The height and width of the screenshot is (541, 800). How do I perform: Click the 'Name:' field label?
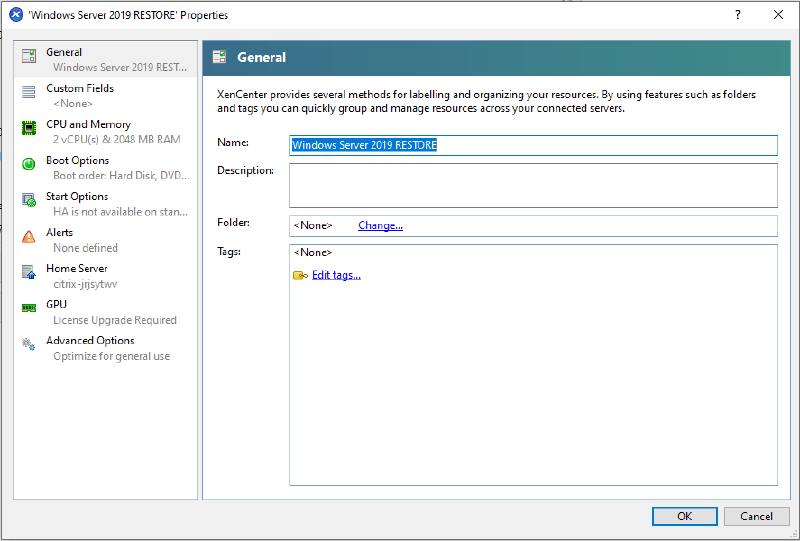233,142
